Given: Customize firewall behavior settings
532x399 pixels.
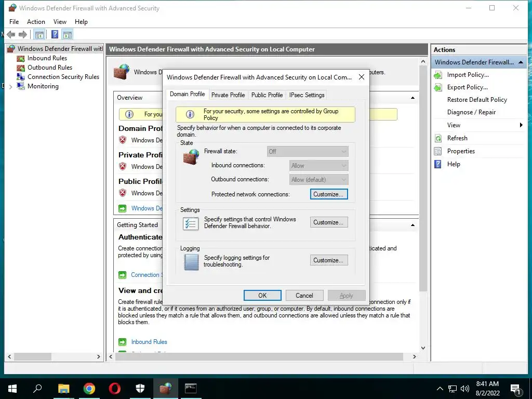Looking at the screenshot, I should [329, 222].
